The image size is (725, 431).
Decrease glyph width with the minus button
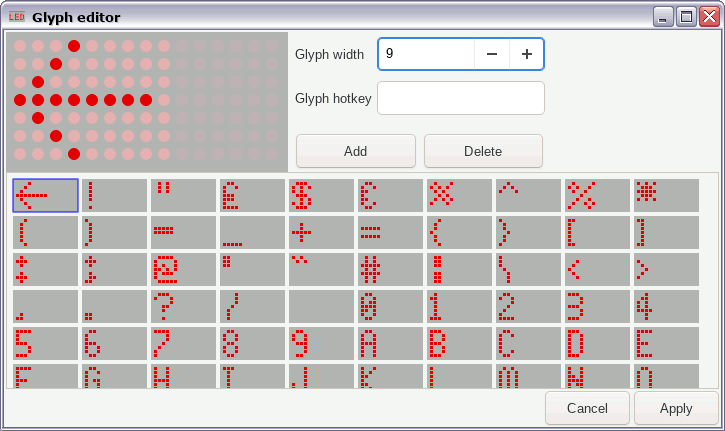pyautogui.click(x=492, y=54)
